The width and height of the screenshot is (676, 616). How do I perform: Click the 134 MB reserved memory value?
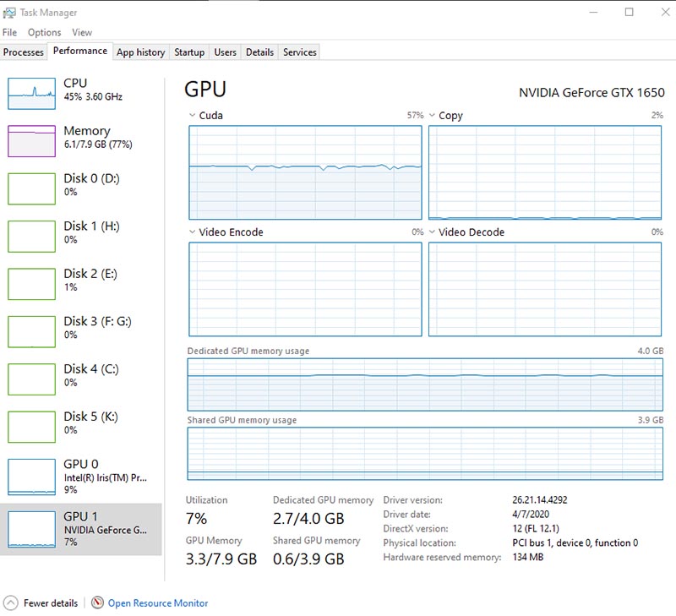coord(527,557)
